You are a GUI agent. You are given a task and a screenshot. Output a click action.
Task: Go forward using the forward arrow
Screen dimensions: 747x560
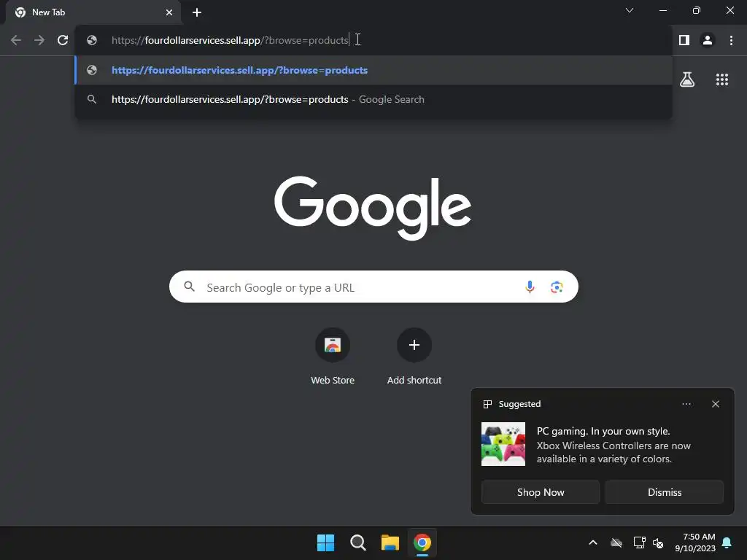(x=39, y=40)
